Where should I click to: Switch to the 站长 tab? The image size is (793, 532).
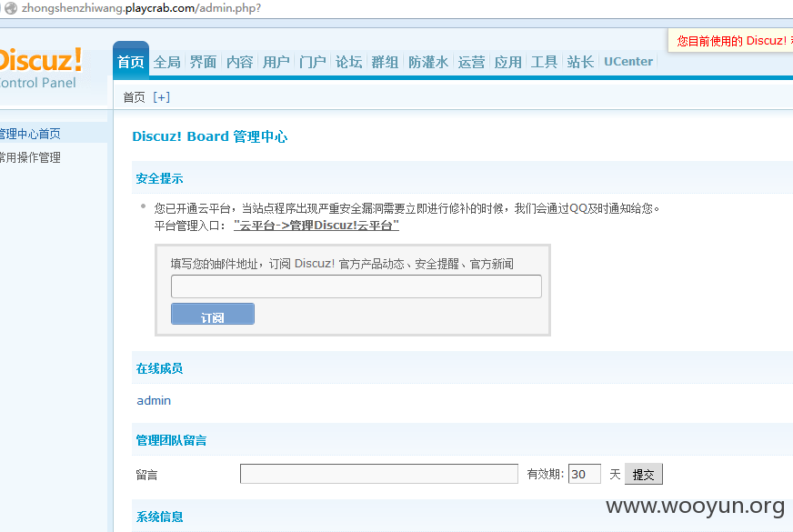coord(580,62)
